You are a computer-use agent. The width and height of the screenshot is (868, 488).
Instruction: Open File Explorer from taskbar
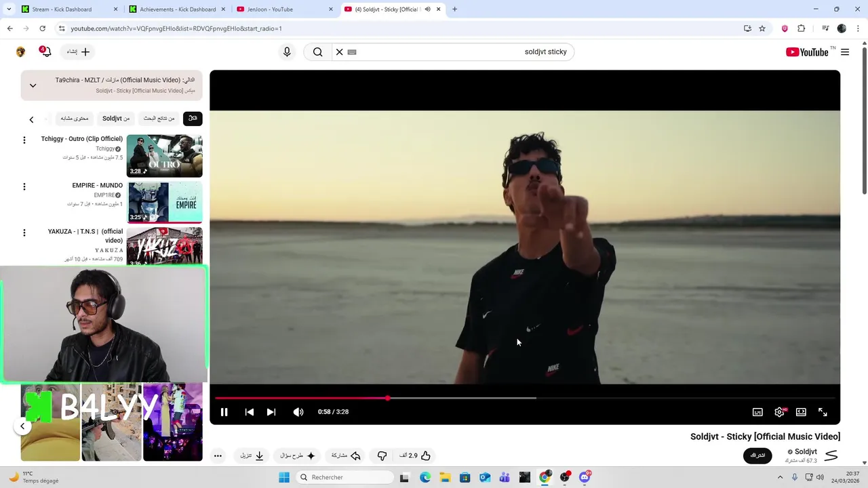tap(445, 477)
